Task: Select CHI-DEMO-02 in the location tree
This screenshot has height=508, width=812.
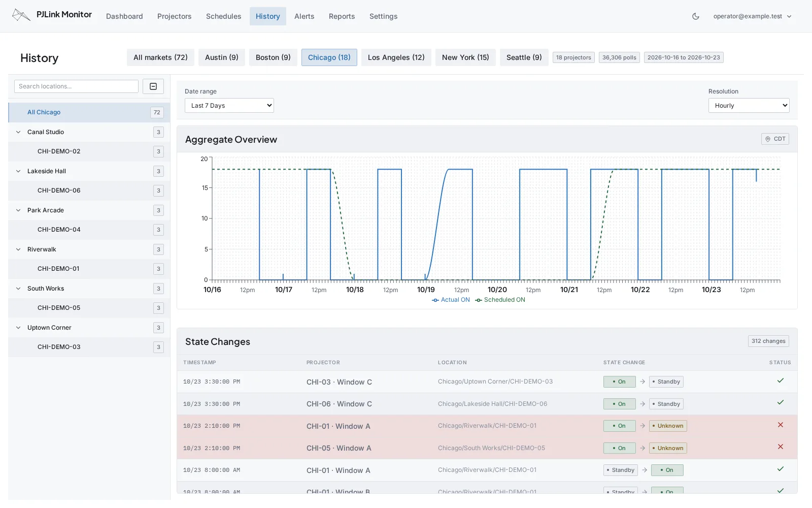Action: coord(89,151)
